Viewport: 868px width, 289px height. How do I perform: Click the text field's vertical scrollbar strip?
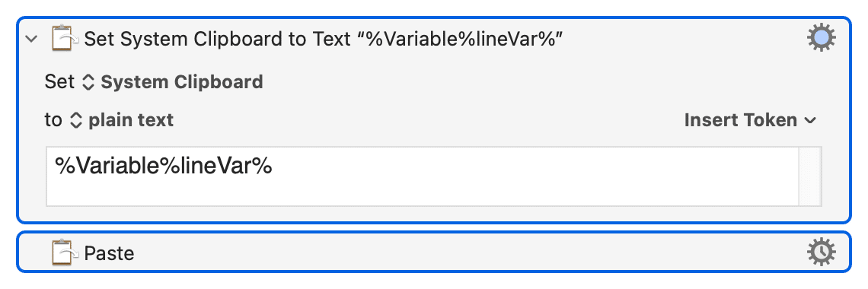810,176
